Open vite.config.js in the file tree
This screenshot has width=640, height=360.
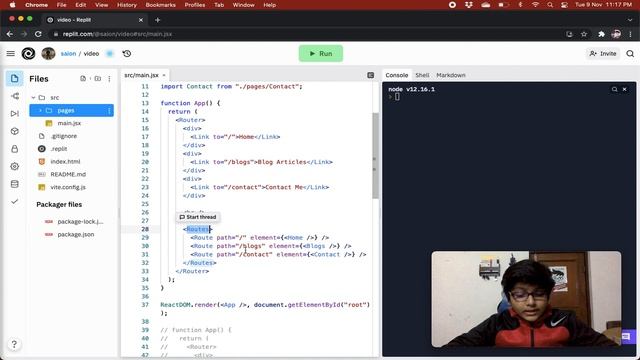[x=68, y=187]
